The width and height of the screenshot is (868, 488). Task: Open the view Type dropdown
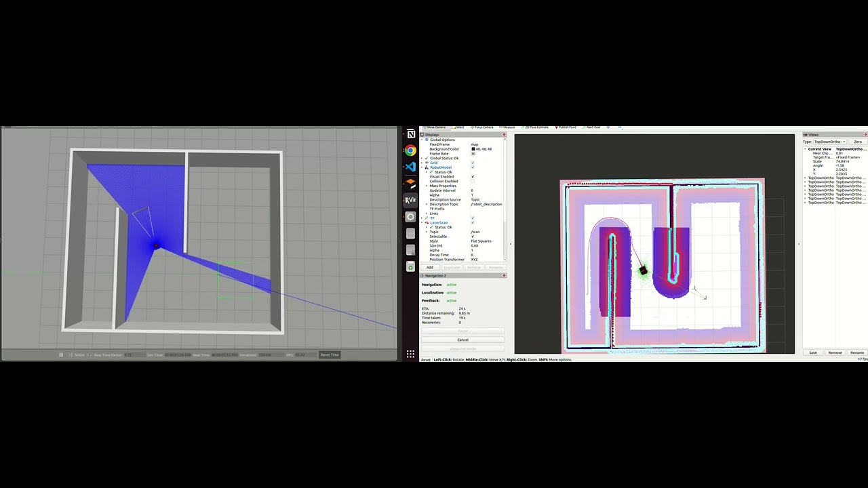click(x=829, y=142)
